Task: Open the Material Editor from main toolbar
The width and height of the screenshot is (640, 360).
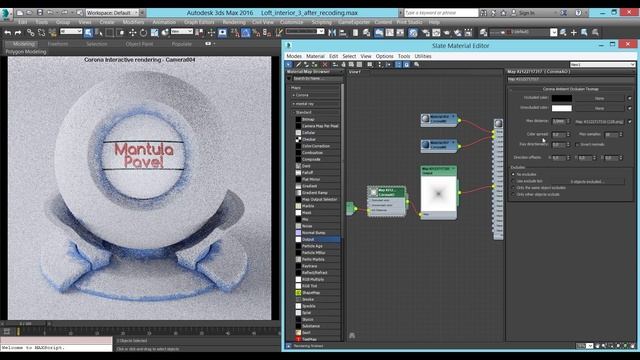Action: tap(413, 32)
